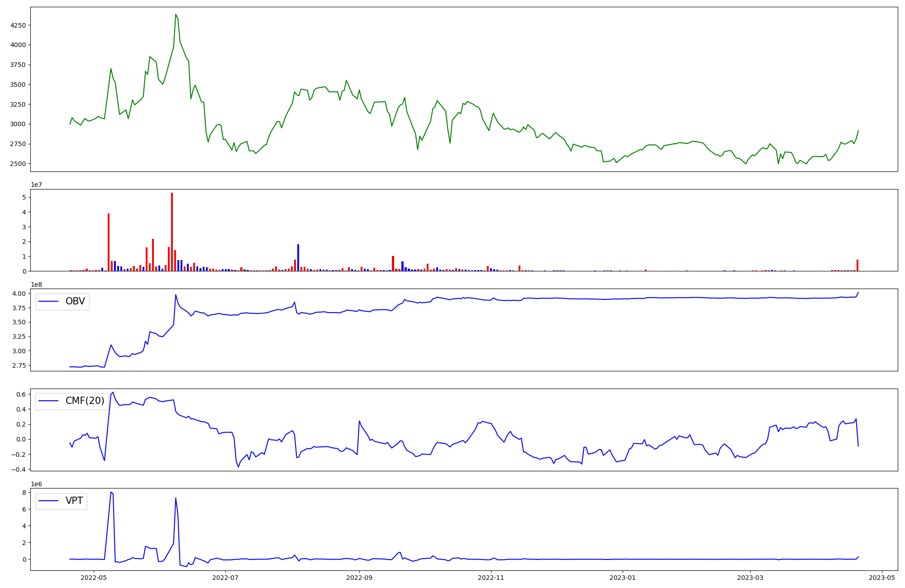
Task: Click the blue line sample in OBV legend
Action: click(49, 301)
